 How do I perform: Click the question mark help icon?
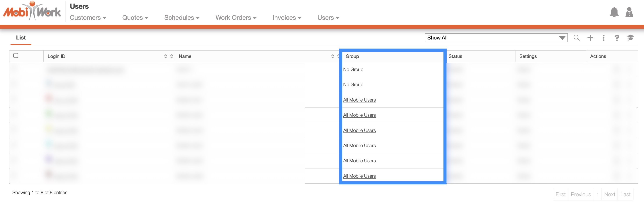tap(617, 38)
